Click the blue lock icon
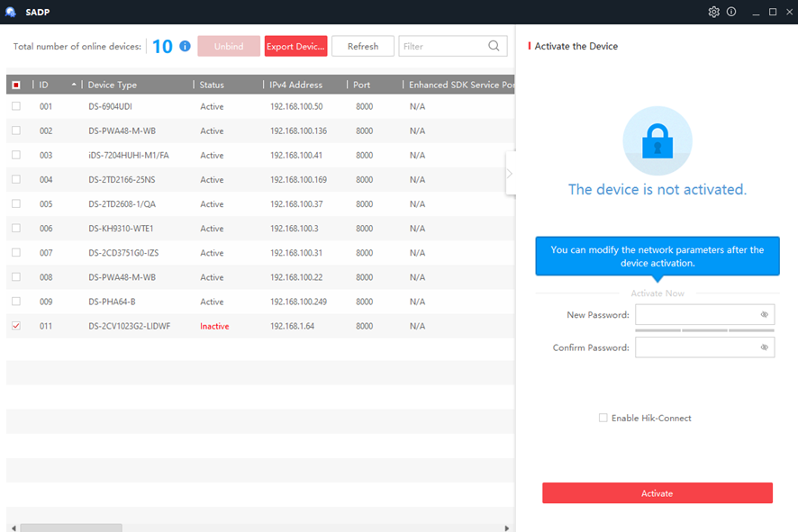 [x=657, y=141]
